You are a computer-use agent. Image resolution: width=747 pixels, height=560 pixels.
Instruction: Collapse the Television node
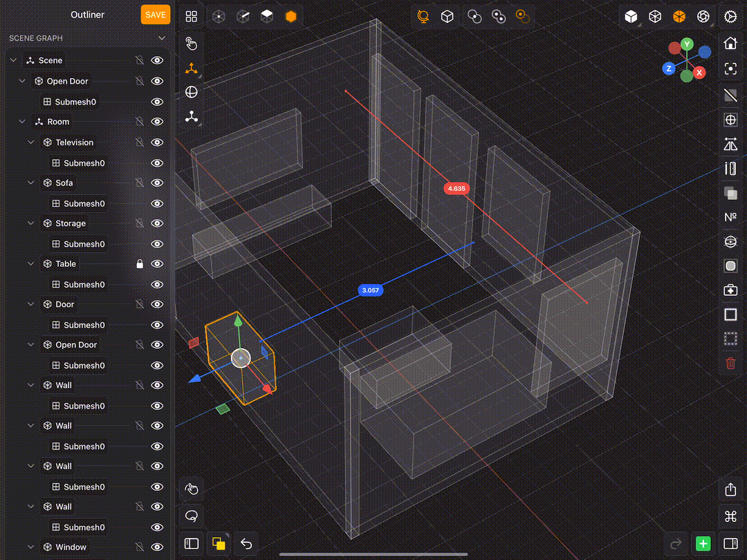(31, 142)
